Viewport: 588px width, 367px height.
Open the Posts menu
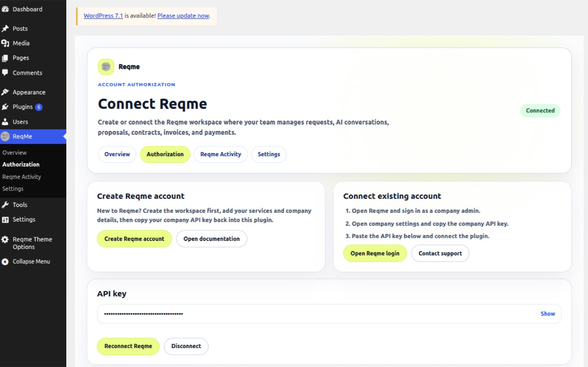click(33, 29)
